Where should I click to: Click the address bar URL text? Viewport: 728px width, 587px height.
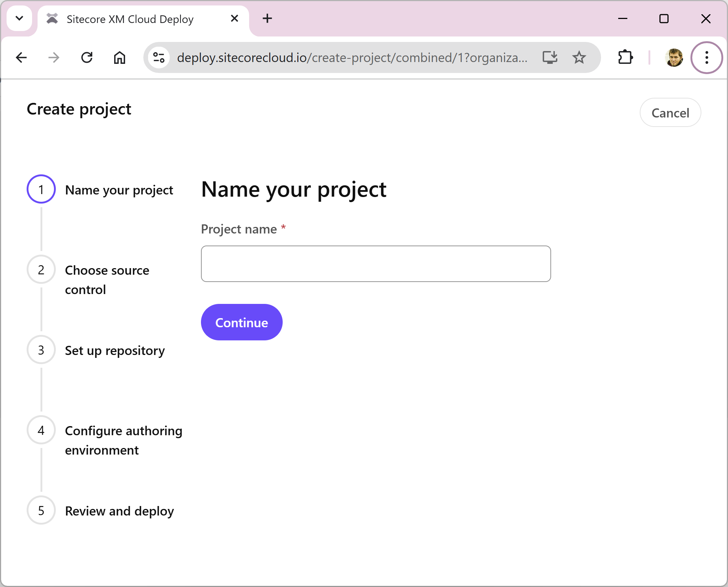coord(352,58)
